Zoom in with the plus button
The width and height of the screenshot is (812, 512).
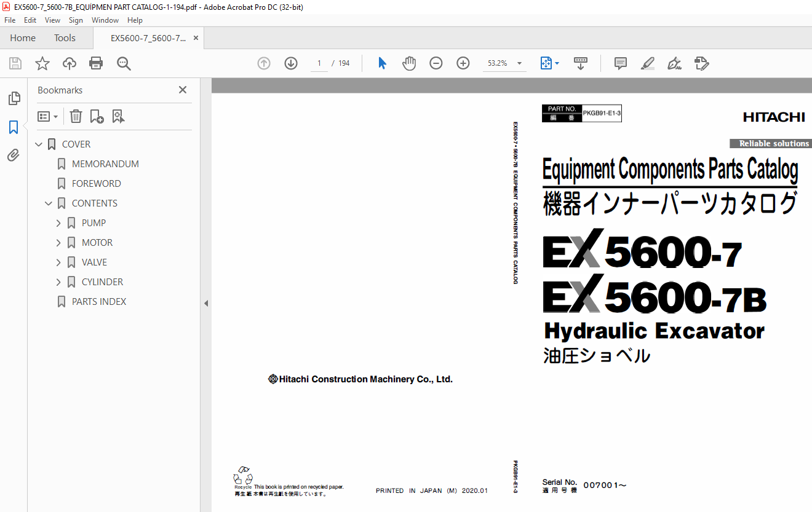(463, 63)
